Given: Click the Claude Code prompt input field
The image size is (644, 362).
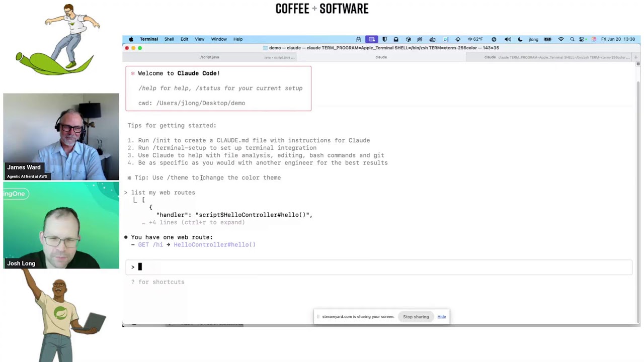Looking at the screenshot, I should pyautogui.click(x=379, y=267).
